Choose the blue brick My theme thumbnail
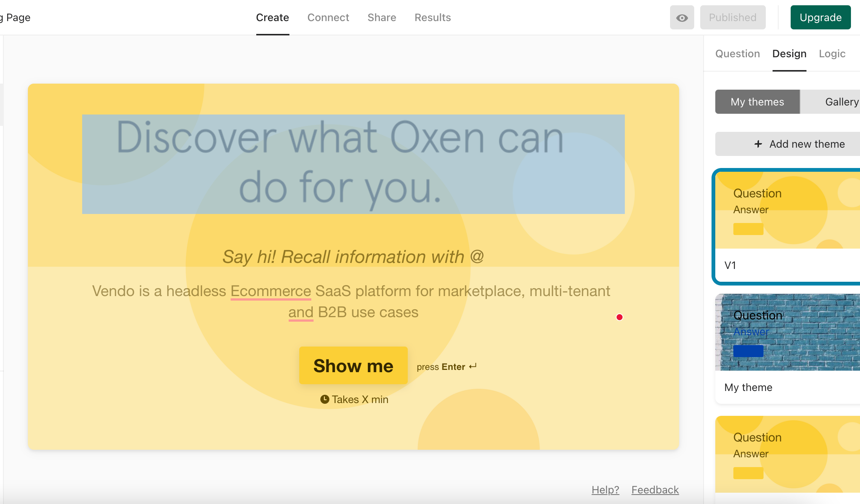This screenshot has width=860, height=504. (x=788, y=332)
